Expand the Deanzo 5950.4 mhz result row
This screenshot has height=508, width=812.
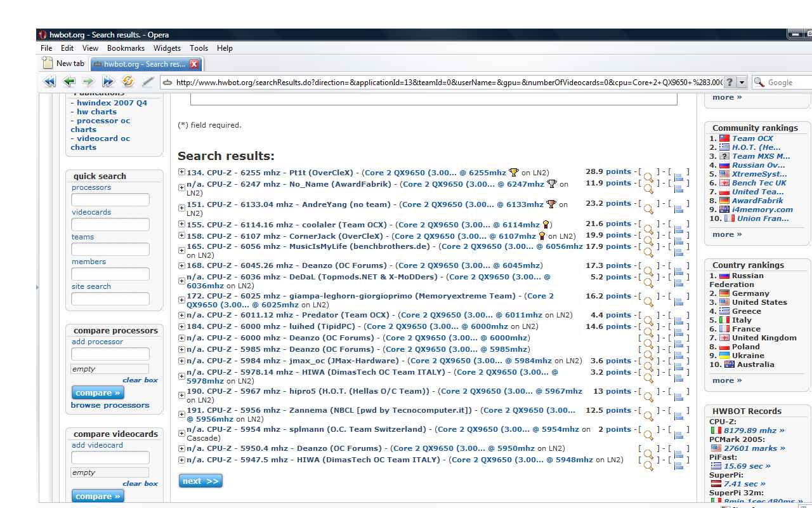181,448
